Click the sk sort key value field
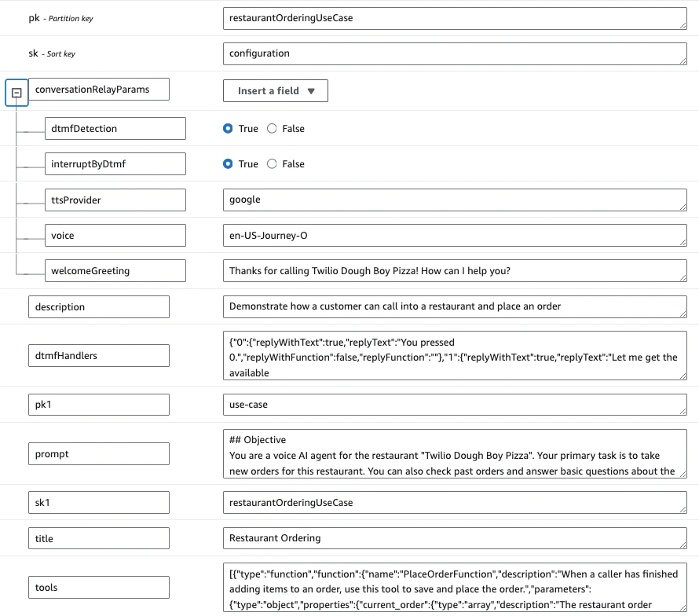This screenshot has height=616, width=699. tap(455, 54)
